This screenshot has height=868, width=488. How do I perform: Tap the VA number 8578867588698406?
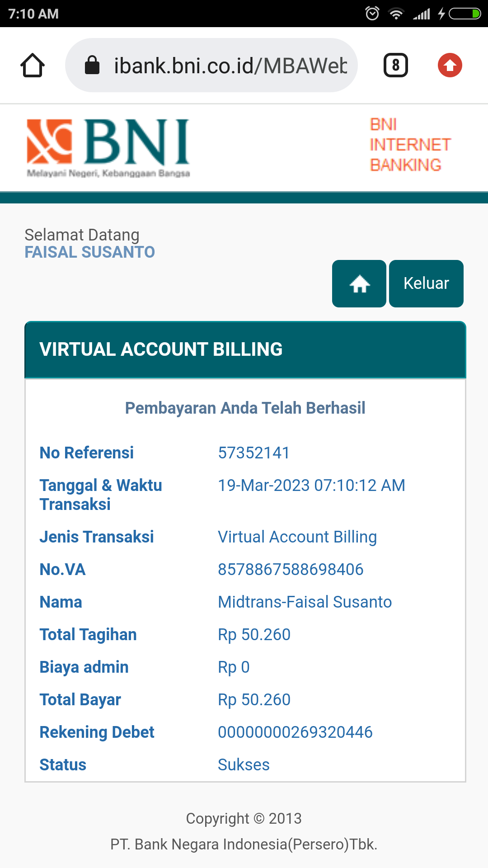pos(291,570)
